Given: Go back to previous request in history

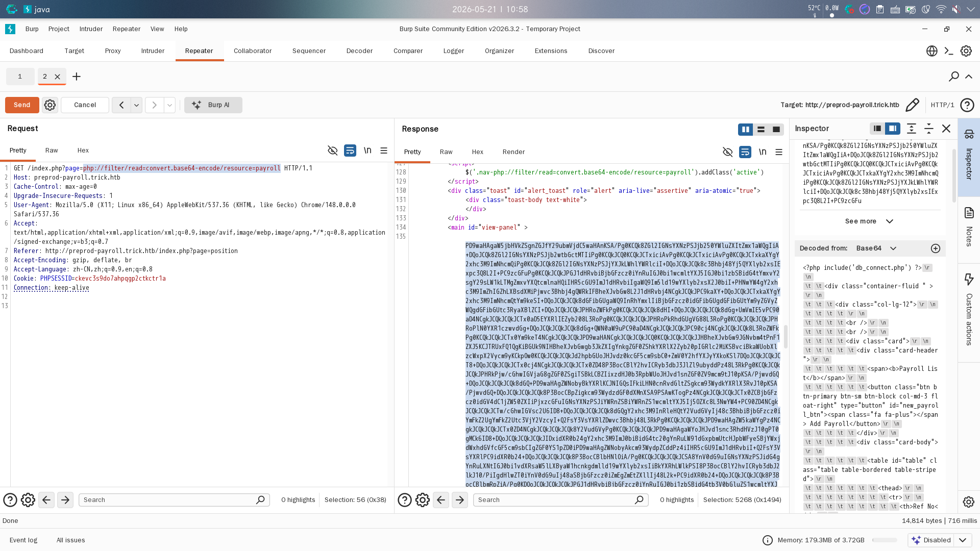Looking at the screenshot, I should [x=121, y=105].
